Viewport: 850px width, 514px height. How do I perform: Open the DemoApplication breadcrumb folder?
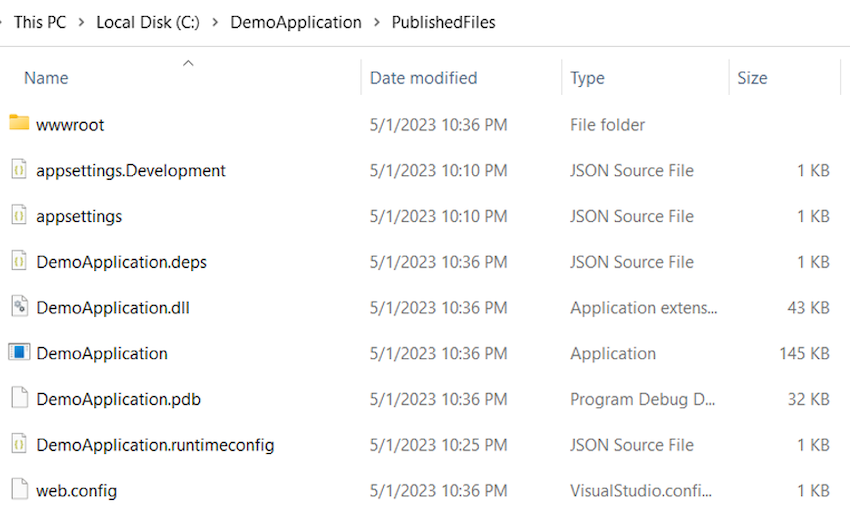tap(295, 22)
